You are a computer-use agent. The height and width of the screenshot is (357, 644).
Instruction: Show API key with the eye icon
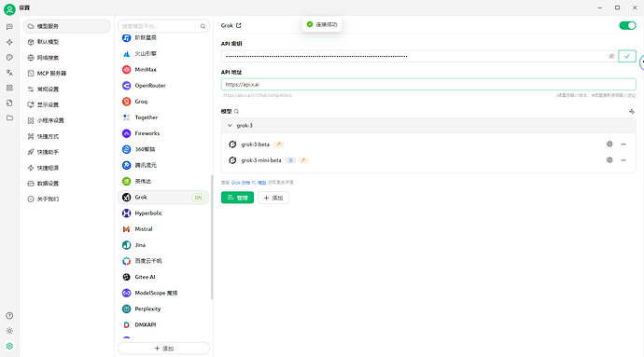point(611,56)
